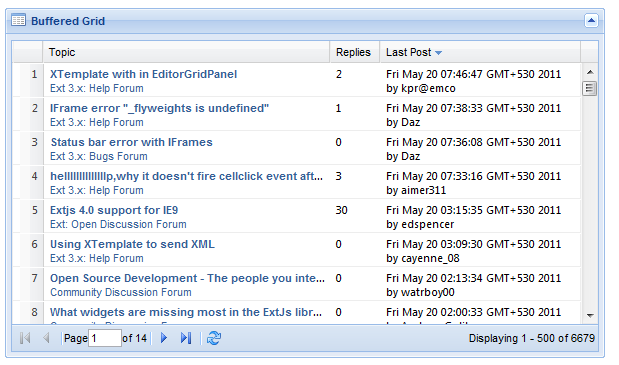Refresh the grid data
The width and height of the screenshot is (619, 365).
coord(214,338)
